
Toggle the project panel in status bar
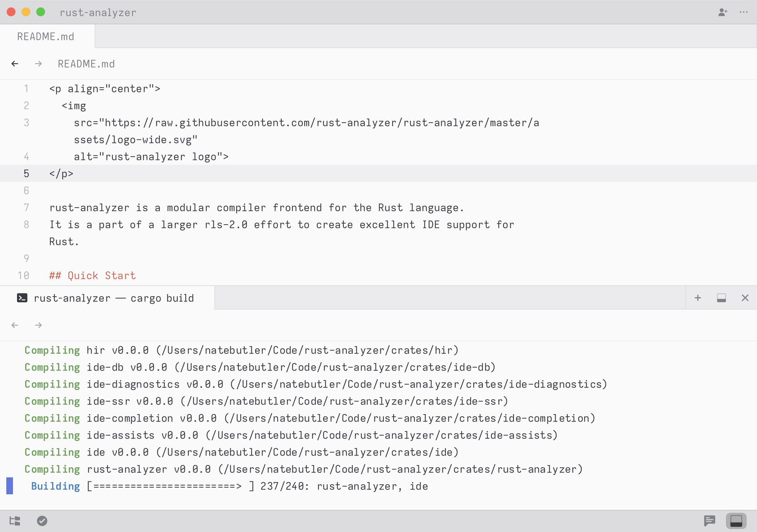[x=15, y=521]
